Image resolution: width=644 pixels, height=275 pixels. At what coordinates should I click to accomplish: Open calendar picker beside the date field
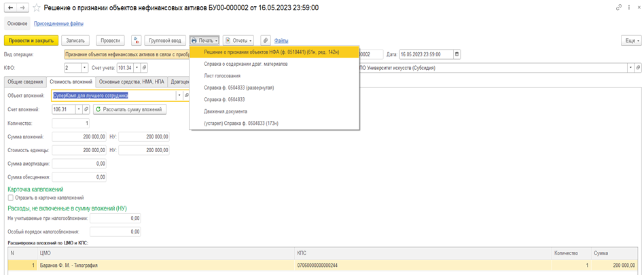(457, 54)
